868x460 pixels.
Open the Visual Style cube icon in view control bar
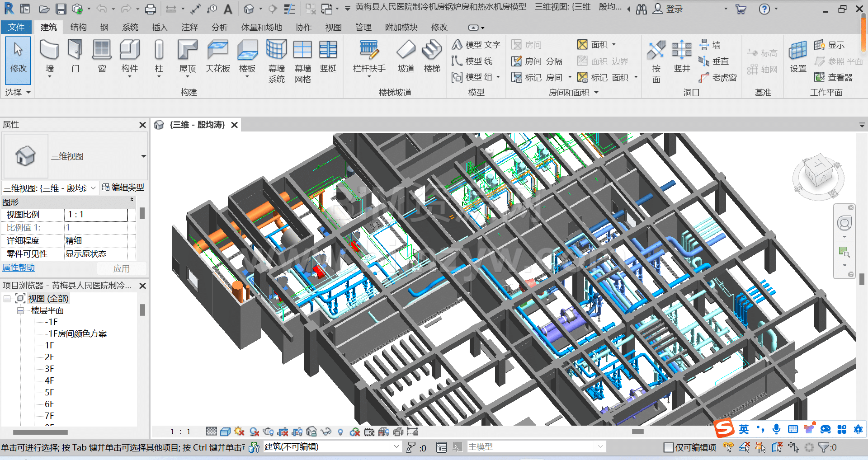(x=225, y=432)
